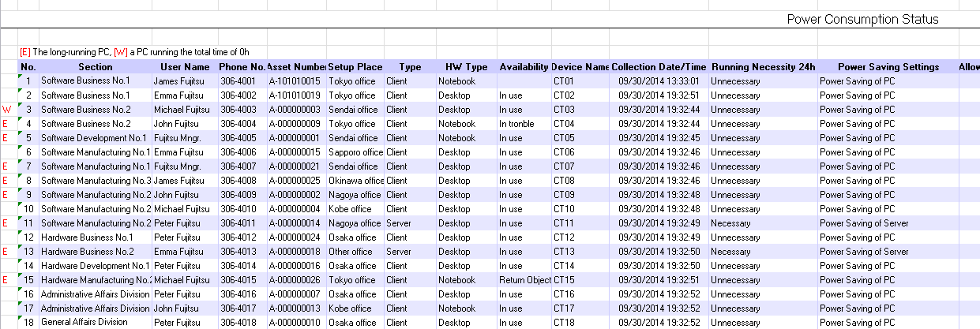Click the Device Name column header
Image resolution: width=980 pixels, height=329 pixels.
click(x=580, y=67)
